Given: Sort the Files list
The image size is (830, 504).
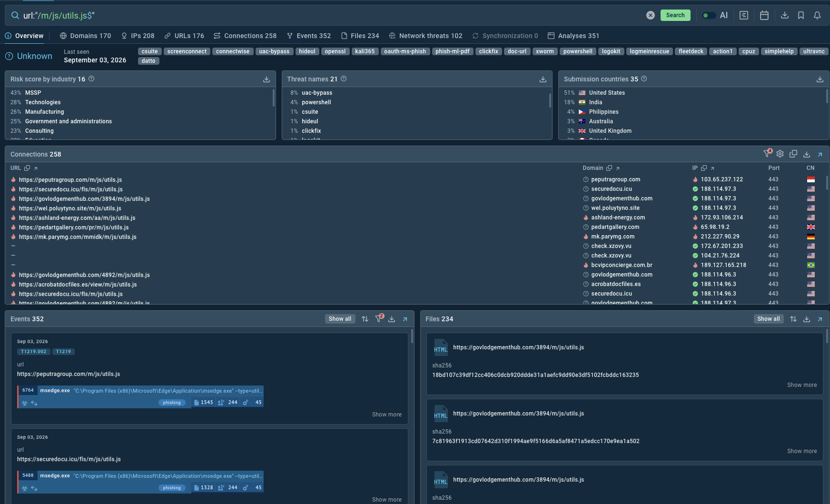Looking at the screenshot, I should click(x=793, y=319).
